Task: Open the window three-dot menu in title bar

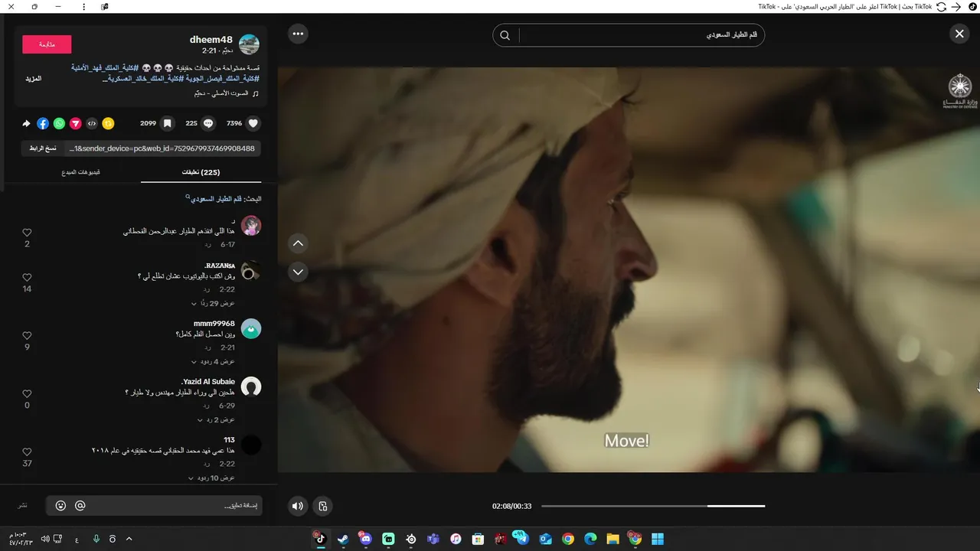Action: (x=83, y=6)
